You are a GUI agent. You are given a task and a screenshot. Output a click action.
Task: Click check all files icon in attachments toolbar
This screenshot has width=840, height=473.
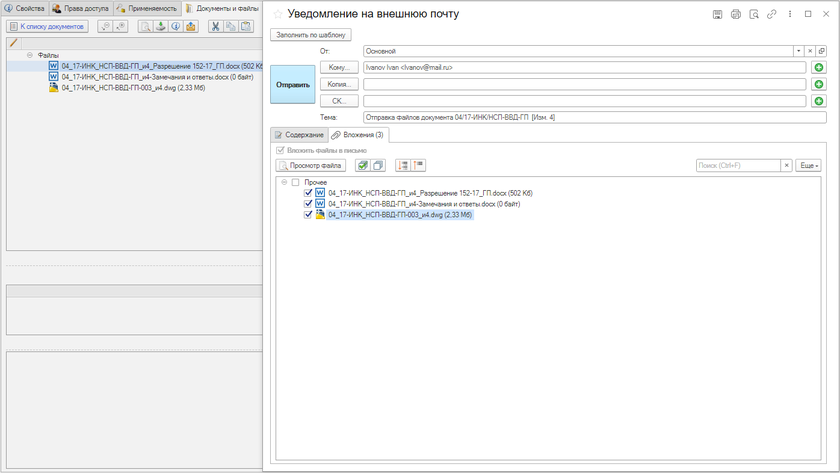(363, 166)
